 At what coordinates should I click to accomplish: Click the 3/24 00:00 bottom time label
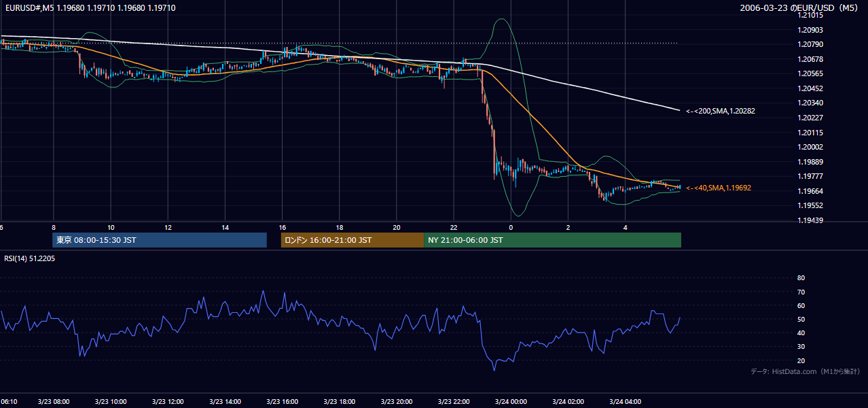[511, 402]
